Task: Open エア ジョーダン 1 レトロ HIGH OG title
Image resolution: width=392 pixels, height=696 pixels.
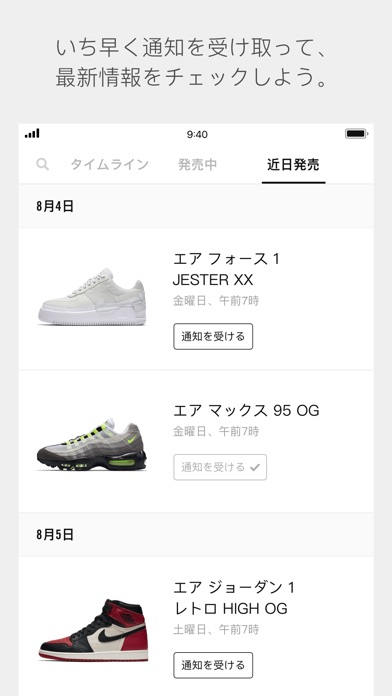Action: (x=234, y=598)
